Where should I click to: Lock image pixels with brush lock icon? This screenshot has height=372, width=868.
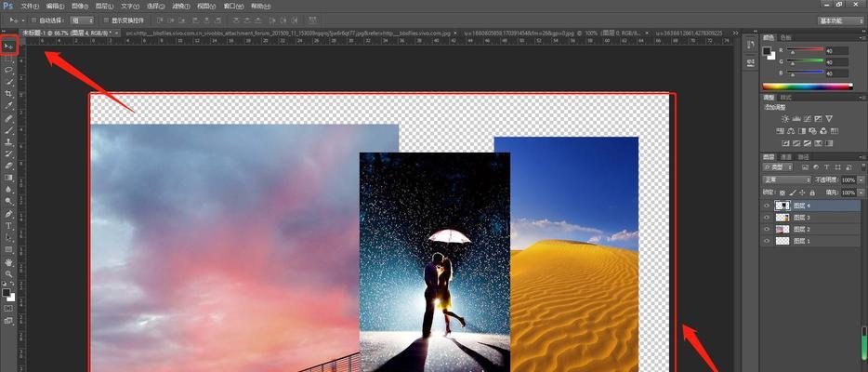click(x=792, y=193)
